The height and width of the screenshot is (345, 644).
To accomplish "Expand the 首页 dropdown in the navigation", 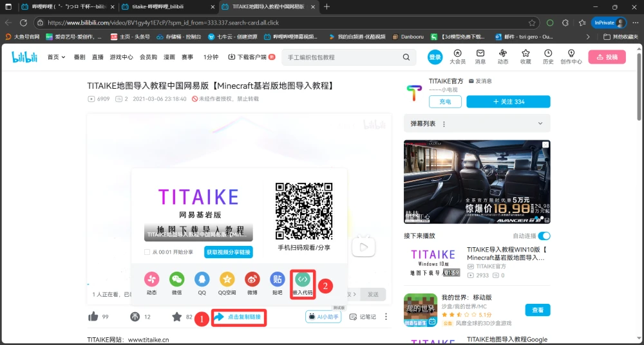I will (56, 57).
